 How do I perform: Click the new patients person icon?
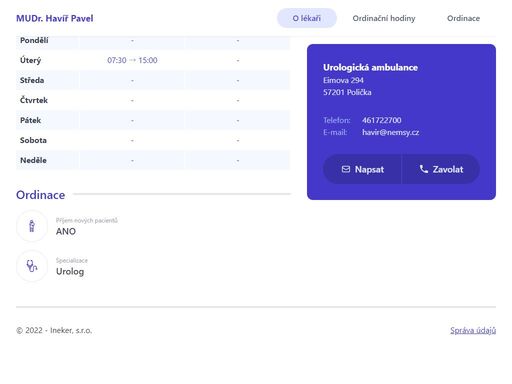click(32, 226)
